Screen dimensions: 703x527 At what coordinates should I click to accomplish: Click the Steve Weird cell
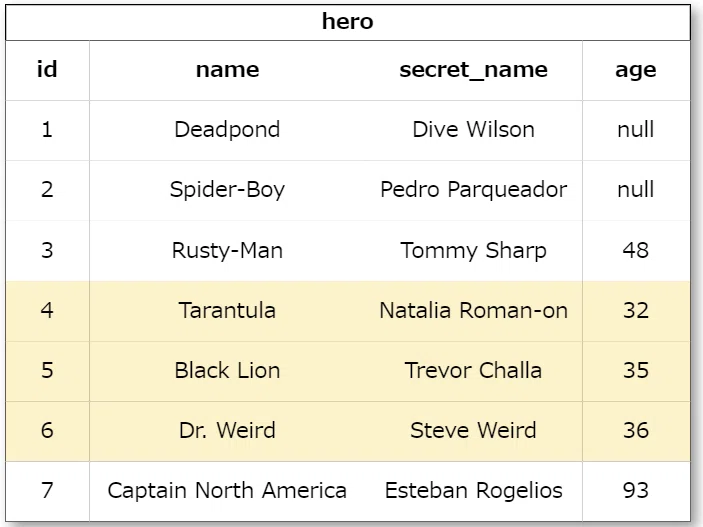coord(473,431)
